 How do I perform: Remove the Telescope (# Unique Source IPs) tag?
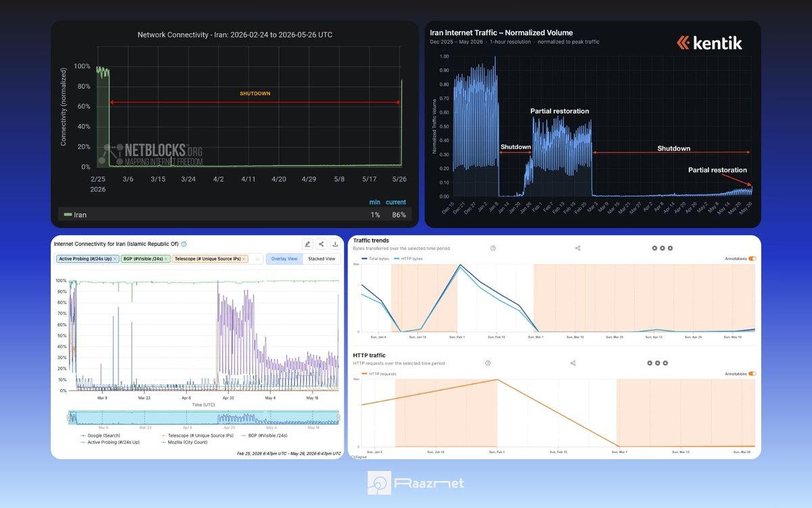[x=244, y=259]
